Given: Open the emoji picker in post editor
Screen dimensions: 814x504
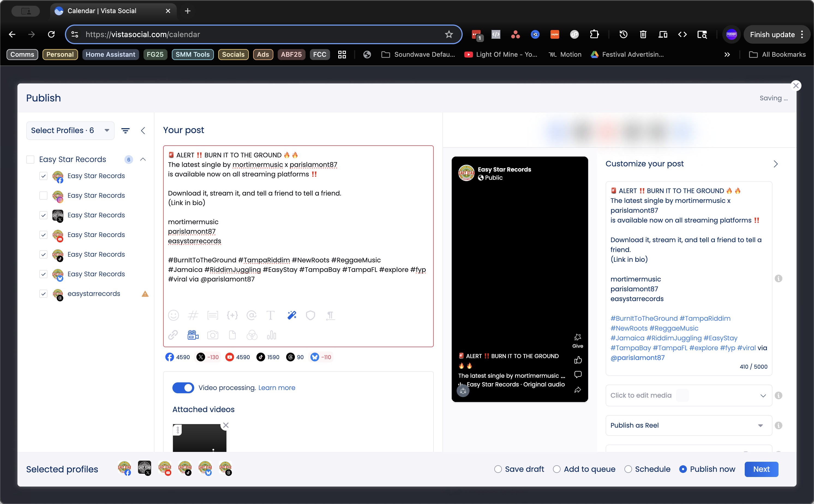Looking at the screenshot, I should 173,315.
